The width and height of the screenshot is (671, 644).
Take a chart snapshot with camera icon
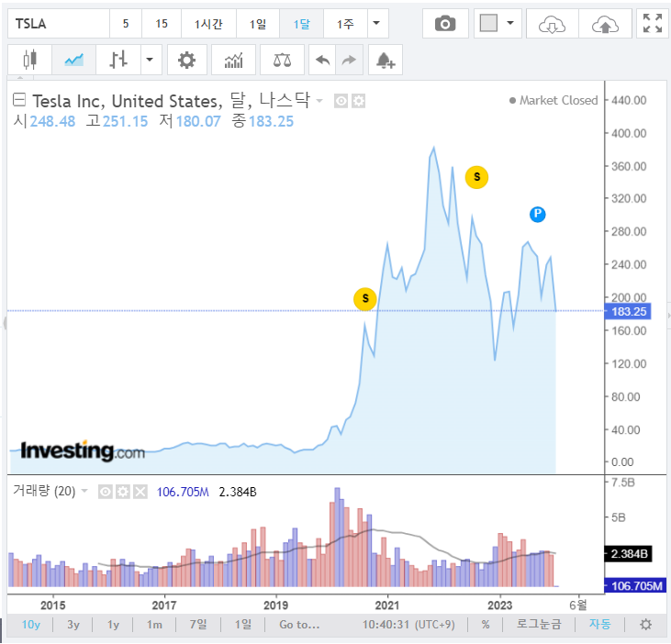click(445, 24)
